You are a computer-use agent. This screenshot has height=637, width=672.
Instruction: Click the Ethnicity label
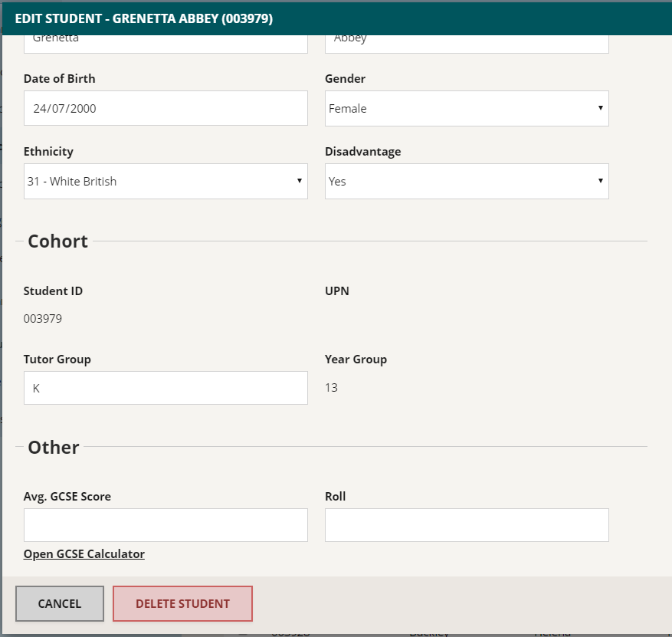coord(48,152)
